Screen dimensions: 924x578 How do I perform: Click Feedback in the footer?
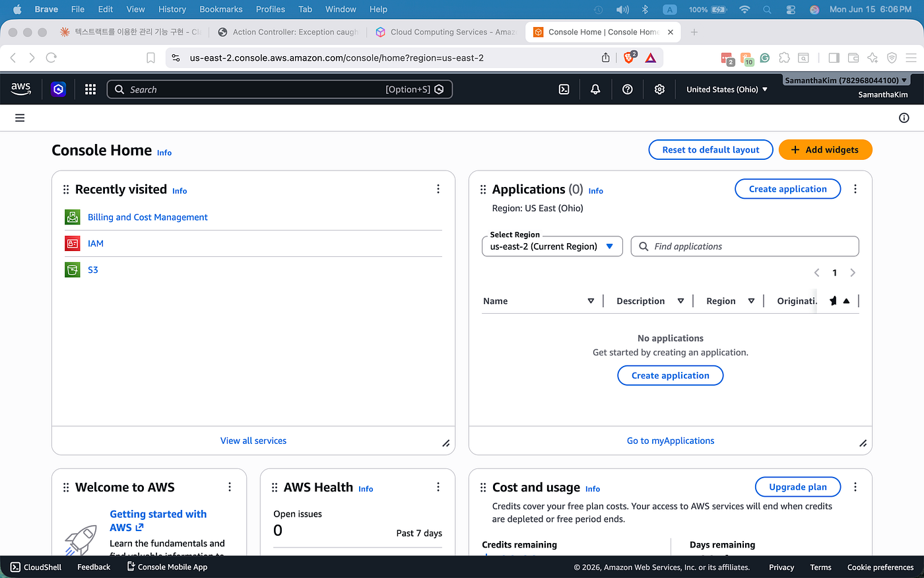(94, 567)
